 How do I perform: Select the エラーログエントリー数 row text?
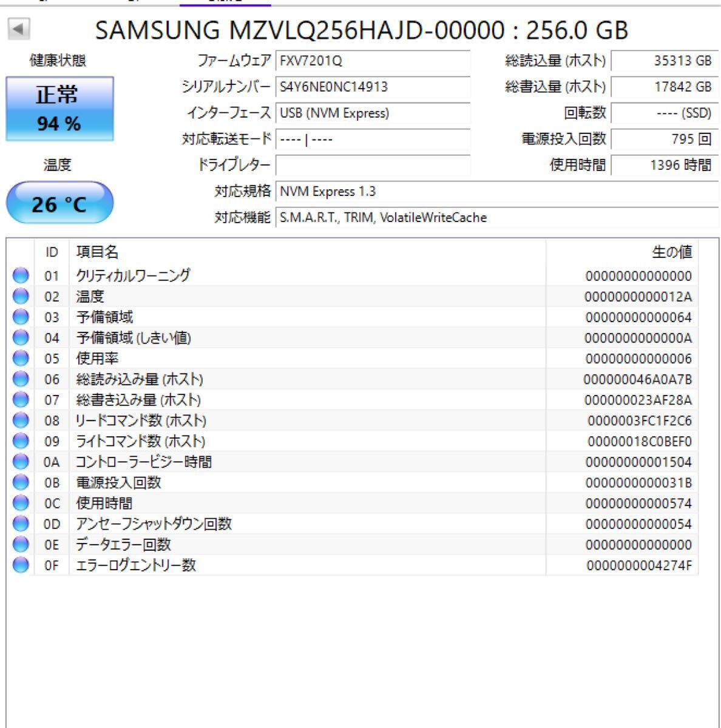pyautogui.click(x=136, y=565)
